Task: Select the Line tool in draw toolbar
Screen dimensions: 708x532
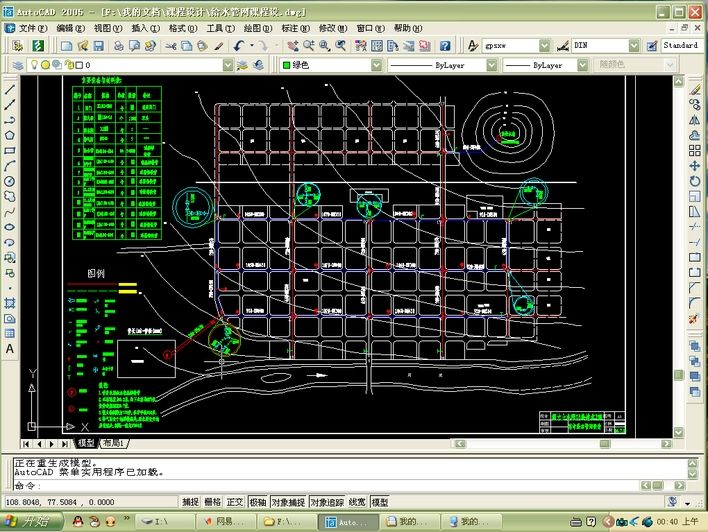Action: pos(9,89)
